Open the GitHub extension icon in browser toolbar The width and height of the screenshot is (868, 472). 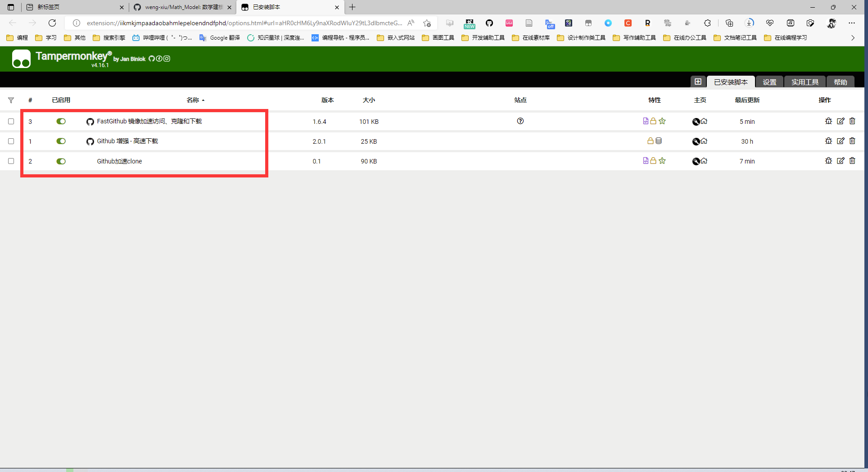pos(489,23)
